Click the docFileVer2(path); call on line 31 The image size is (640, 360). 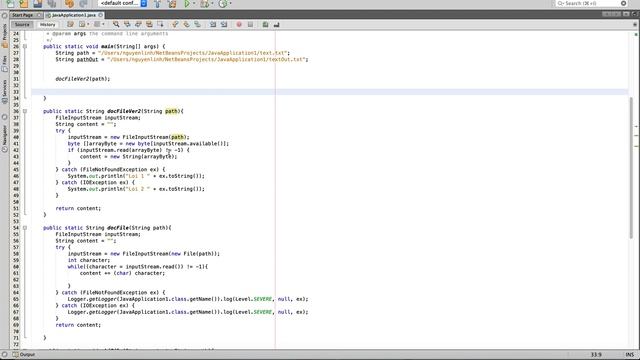pyautogui.click(x=83, y=79)
